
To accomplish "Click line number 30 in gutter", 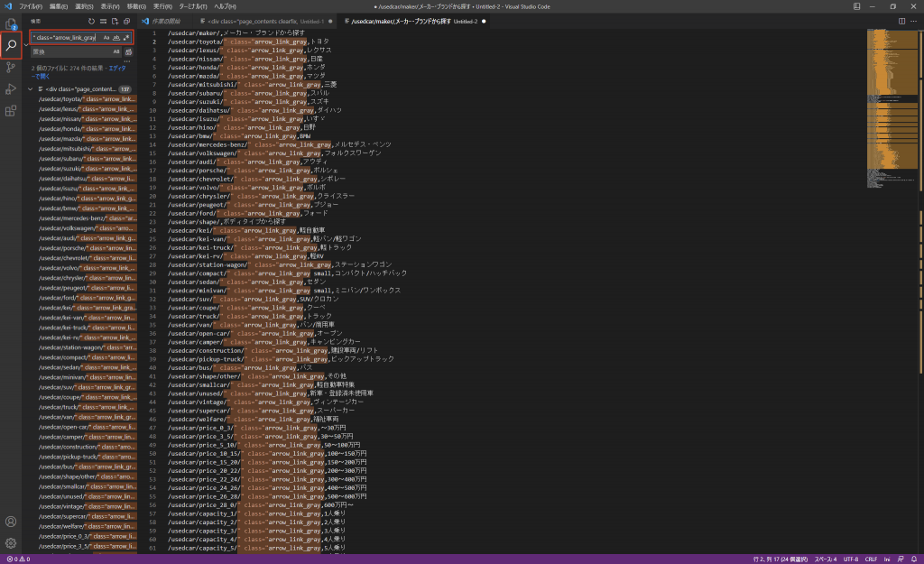I will pyautogui.click(x=152, y=282).
